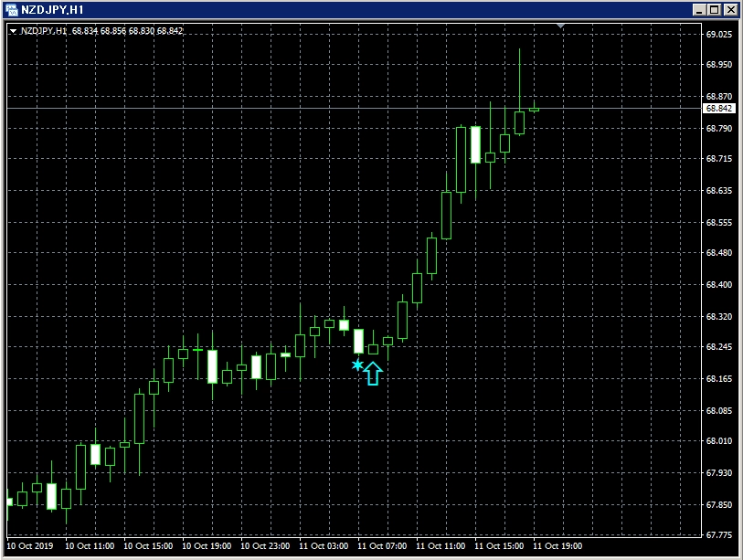743x560 pixels.
Task: Click the white bearish candle above the star
Action: pyautogui.click(x=359, y=341)
